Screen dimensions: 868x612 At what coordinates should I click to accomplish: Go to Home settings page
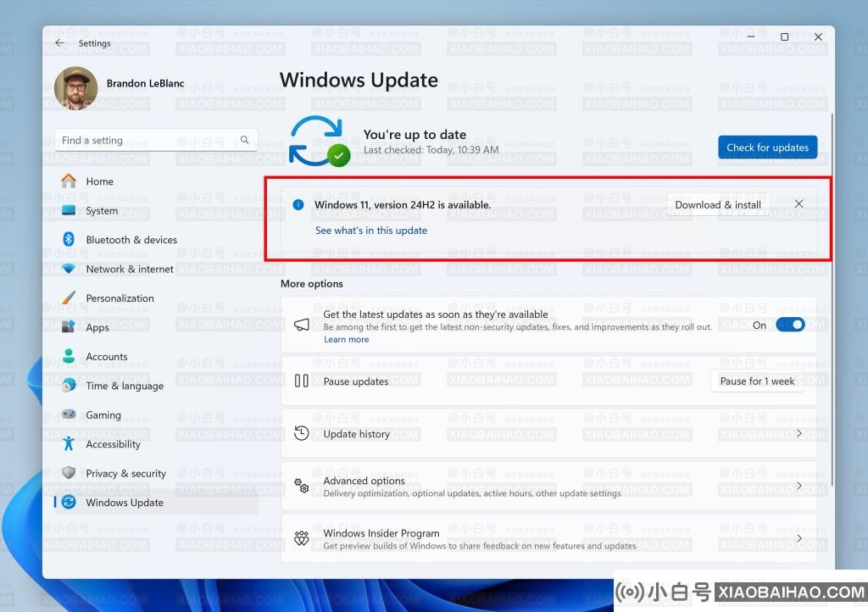(100, 181)
